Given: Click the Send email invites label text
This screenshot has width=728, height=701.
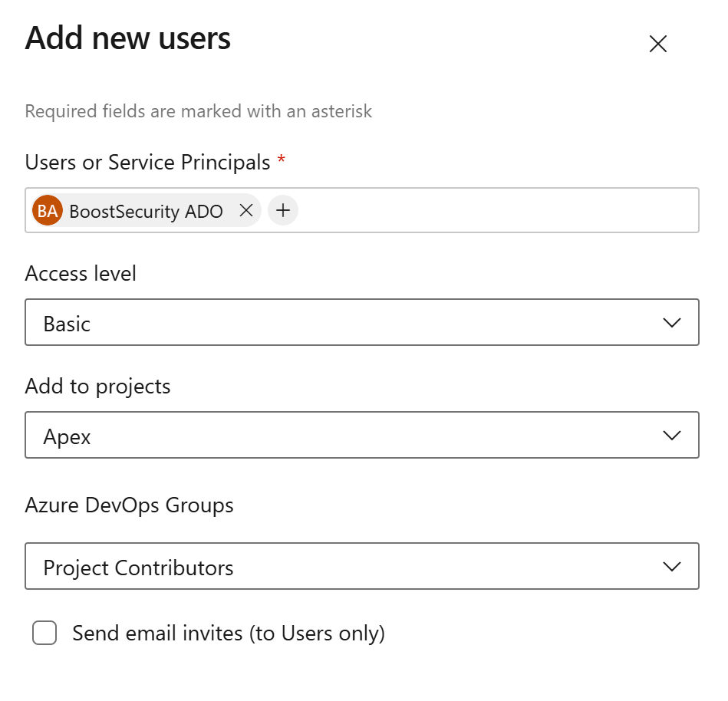Looking at the screenshot, I should click(x=228, y=634).
